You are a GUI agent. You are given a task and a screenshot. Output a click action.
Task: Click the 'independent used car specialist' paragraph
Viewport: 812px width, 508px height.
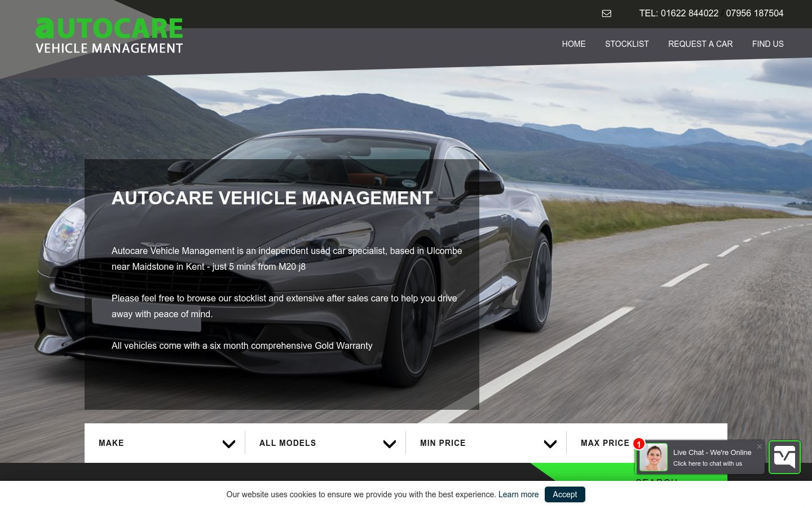[x=287, y=259]
